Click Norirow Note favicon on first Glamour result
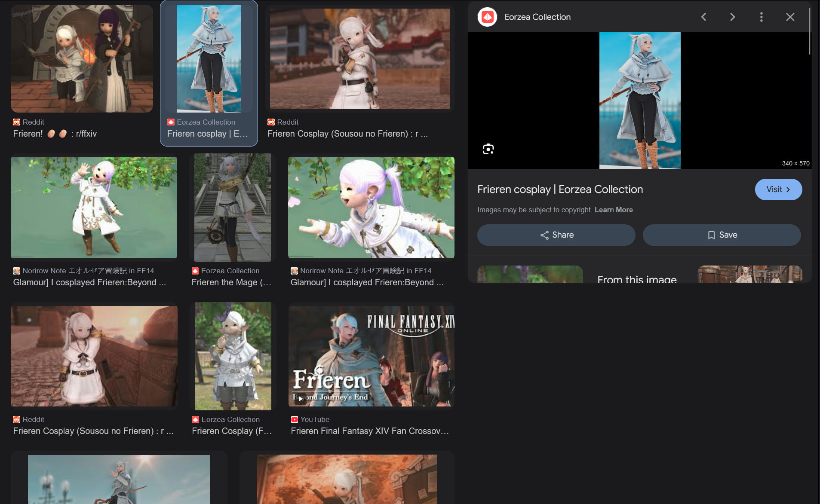 [x=16, y=271]
